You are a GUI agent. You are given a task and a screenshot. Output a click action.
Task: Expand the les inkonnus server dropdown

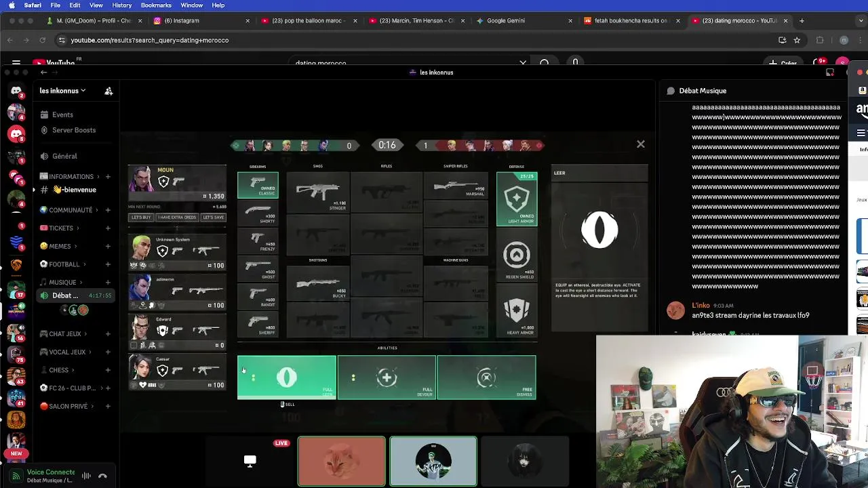[62, 91]
